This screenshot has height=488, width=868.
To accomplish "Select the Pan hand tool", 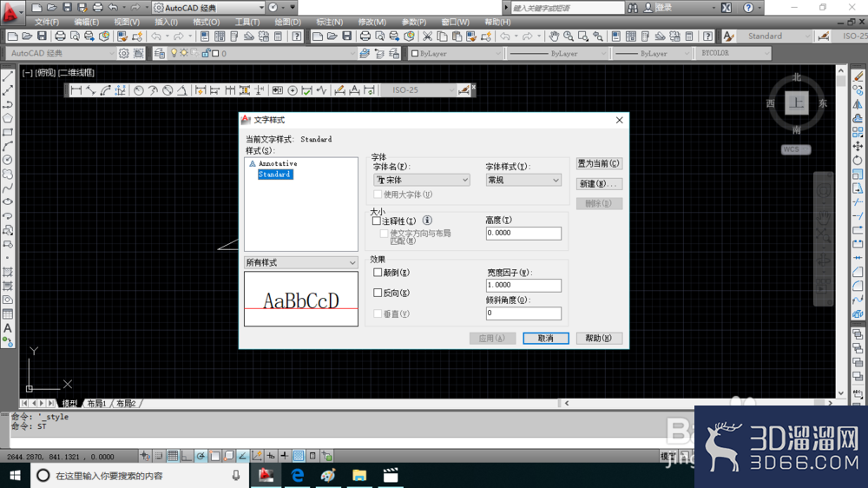I will coord(554,36).
